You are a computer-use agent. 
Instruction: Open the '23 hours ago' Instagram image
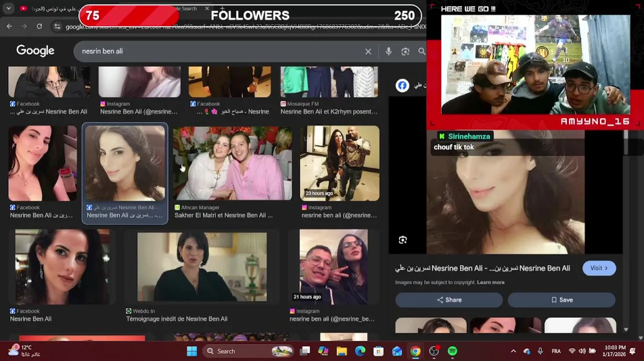coord(340,163)
